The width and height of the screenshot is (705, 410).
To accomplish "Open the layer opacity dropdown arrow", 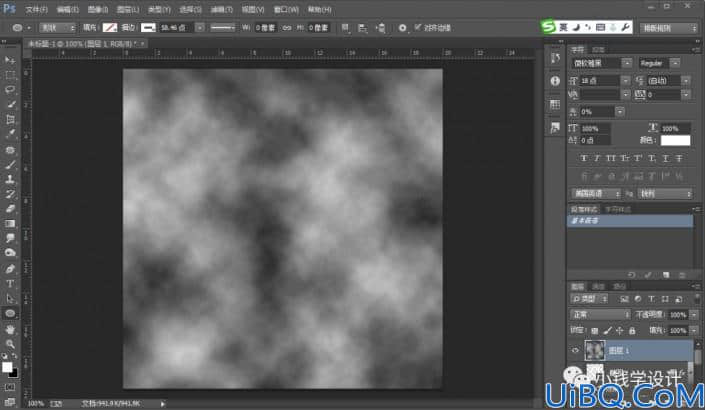I will click(695, 315).
